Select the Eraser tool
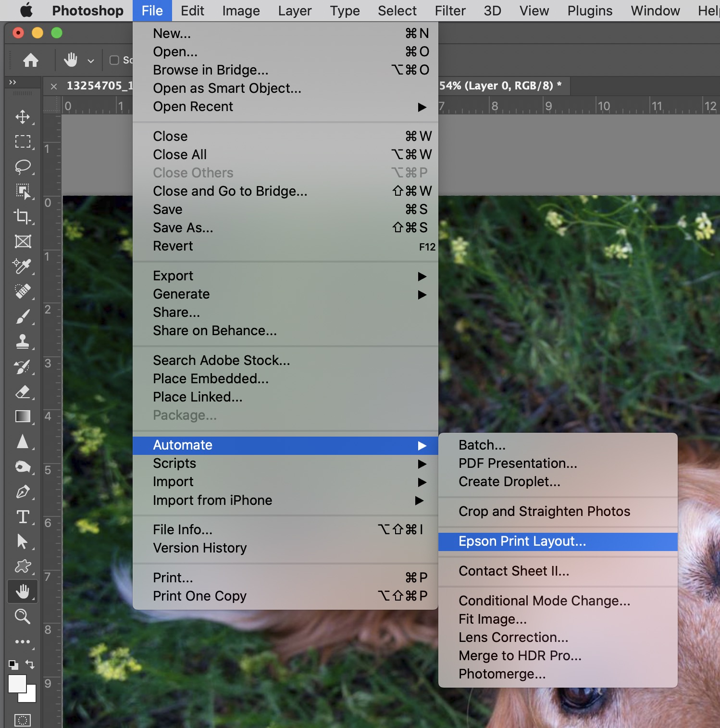The image size is (720, 728). (x=22, y=392)
